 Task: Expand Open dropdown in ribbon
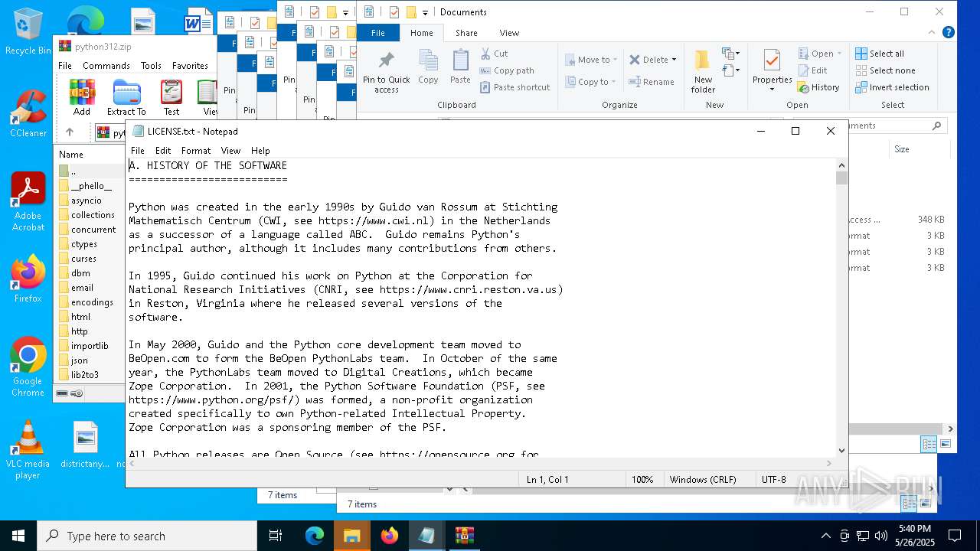(839, 54)
